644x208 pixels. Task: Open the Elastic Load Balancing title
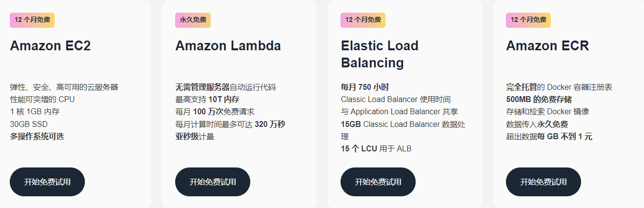coord(380,54)
